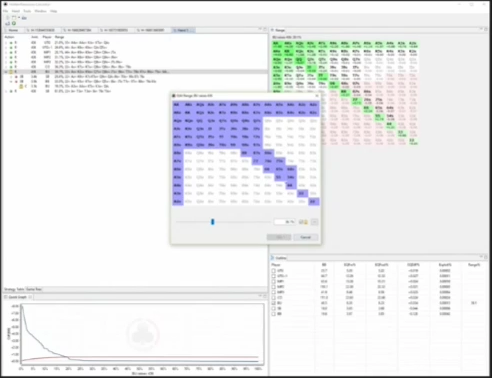492x378 pixels.
Task: Click the 22 cell in background Range panel
Action: [413, 141]
